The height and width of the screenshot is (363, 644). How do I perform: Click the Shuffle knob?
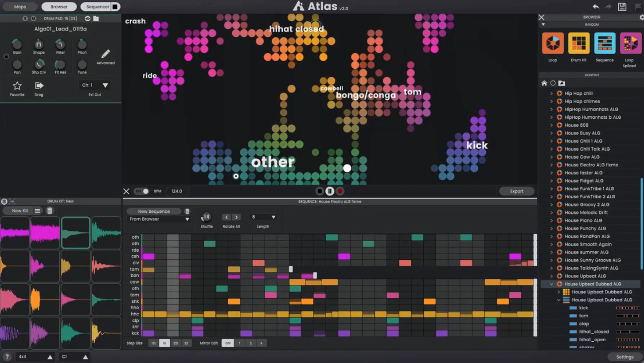point(206,217)
